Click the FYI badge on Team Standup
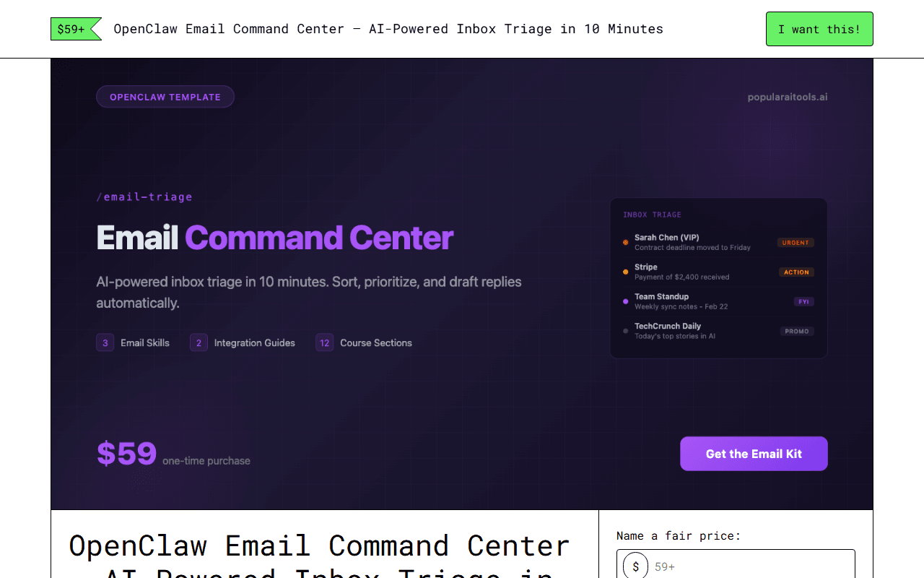Viewport: 924px width, 578px height. 803,301
